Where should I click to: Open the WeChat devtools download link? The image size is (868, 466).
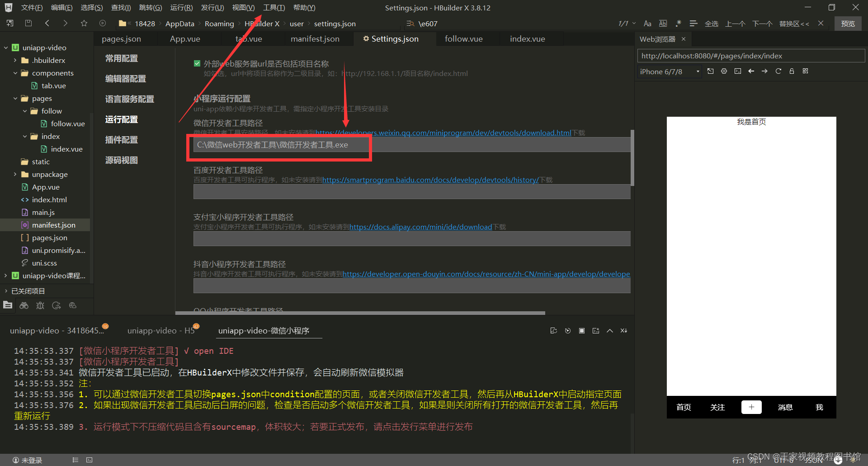coord(443,133)
